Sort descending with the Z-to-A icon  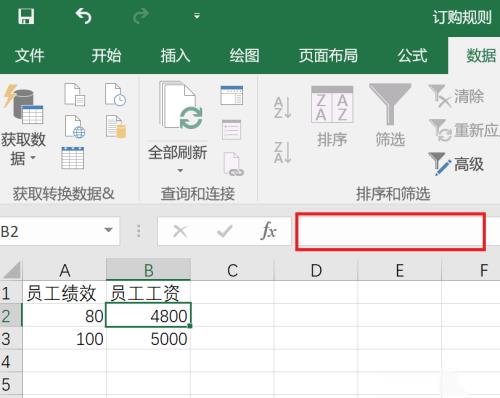pyautogui.click(x=283, y=152)
